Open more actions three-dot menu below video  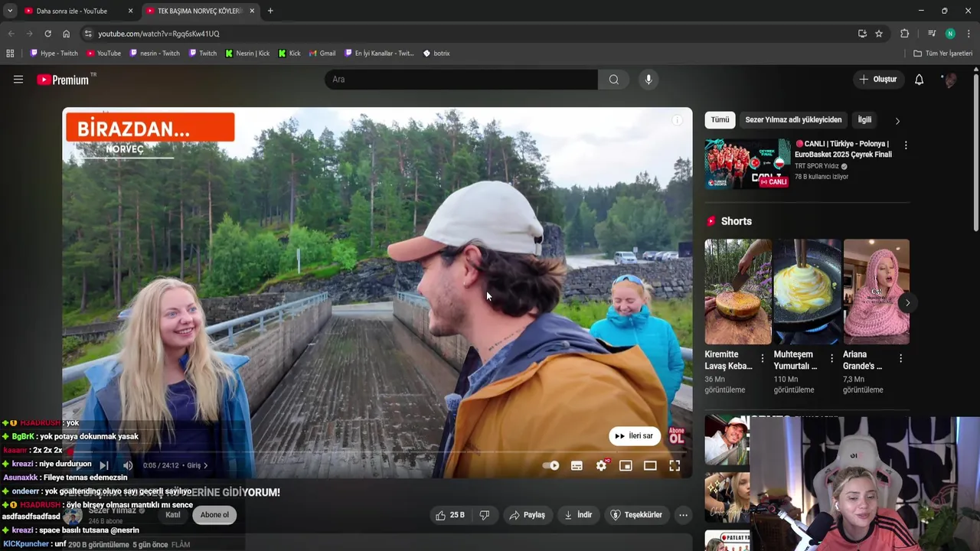point(683,515)
